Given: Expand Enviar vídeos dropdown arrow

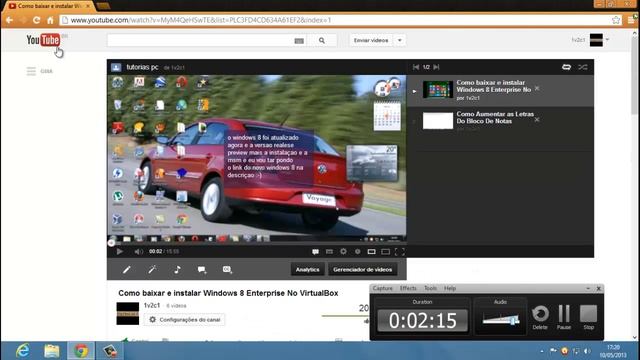Looking at the screenshot, I should (x=400, y=40).
